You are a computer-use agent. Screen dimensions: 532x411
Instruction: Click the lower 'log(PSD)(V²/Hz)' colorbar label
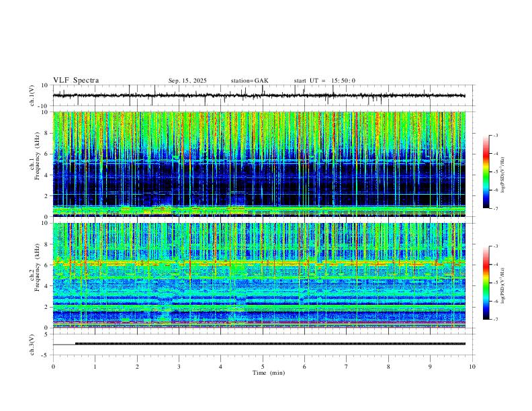(x=503, y=285)
